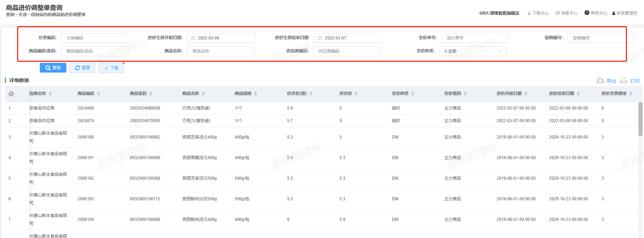Click barcode 6932900100099
Screen dimensions: 644x238
tap(145, 158)
